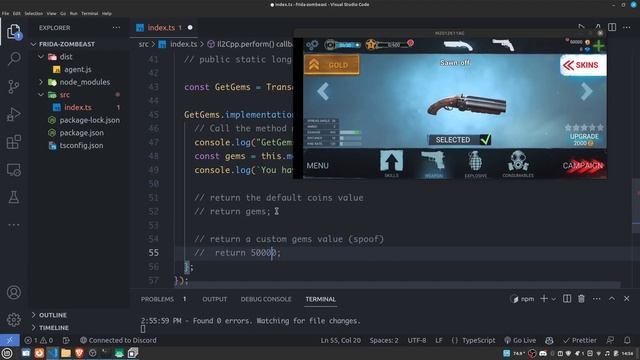Open the Terminal menu
The image size is (640, 360).
(x=89, y=13)
